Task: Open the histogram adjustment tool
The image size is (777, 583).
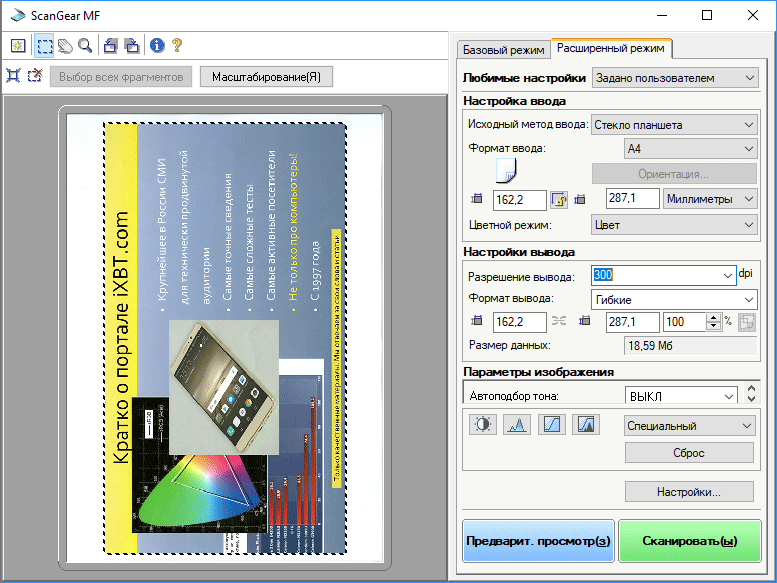Action: coord(517,424)
